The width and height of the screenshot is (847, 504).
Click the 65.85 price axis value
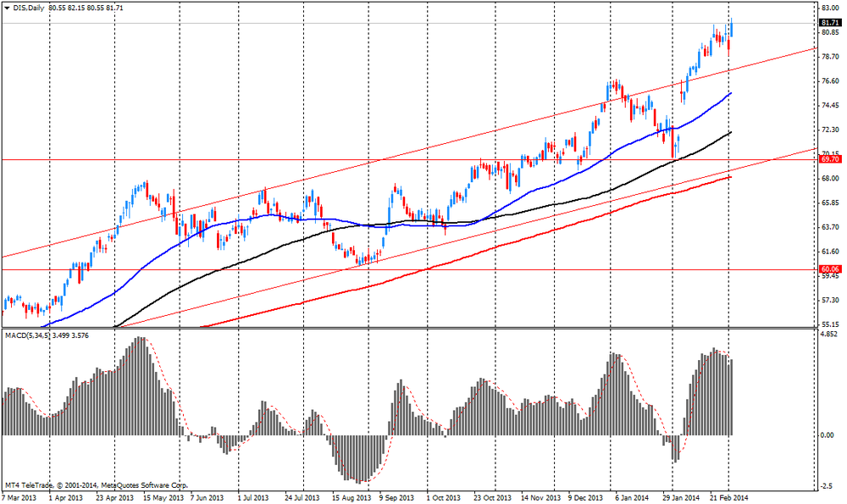[830, 203]
